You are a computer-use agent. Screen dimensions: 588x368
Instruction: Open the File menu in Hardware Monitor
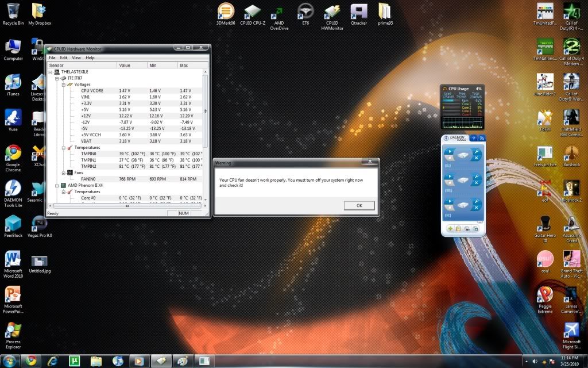coord(52,57)
